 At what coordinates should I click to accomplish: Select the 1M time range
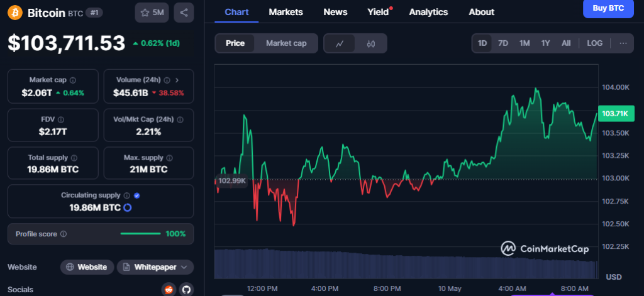coord(525,43)
